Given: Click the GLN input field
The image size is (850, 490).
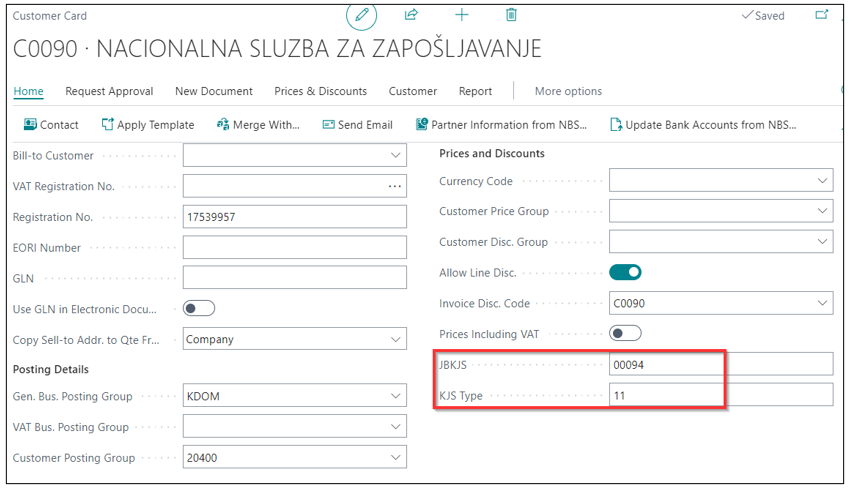Looking at the screenshot, I should pos(294,278).
